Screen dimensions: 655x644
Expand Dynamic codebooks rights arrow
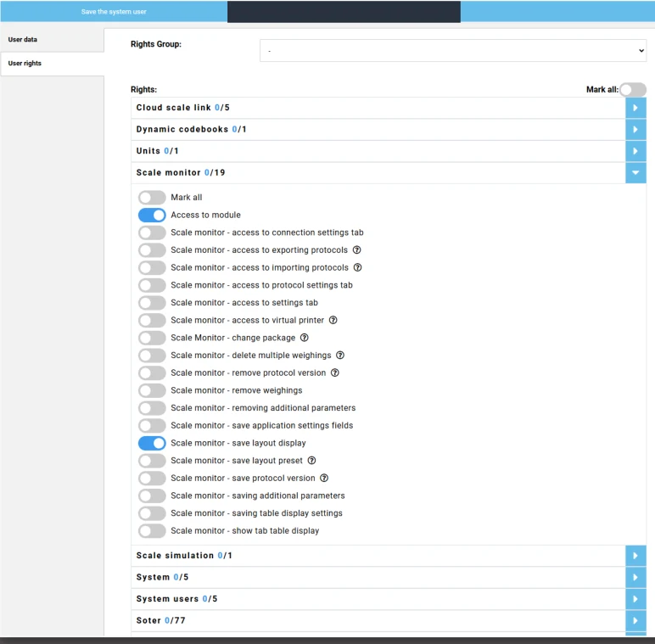[635, 130]
